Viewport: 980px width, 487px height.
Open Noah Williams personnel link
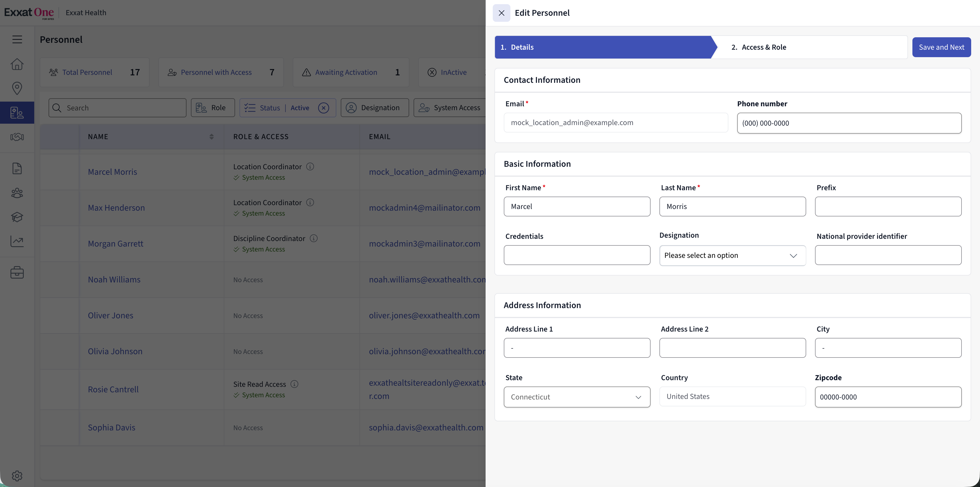coord(114,280)
